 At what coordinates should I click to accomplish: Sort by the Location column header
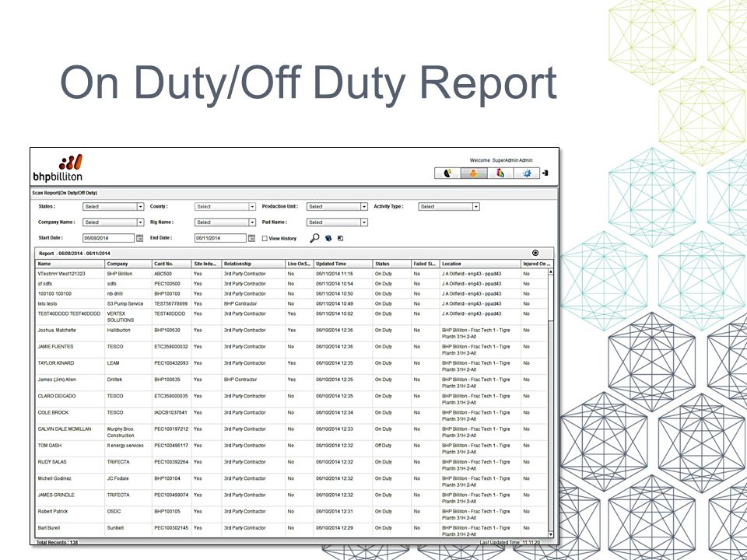click(x=480, y=264)
